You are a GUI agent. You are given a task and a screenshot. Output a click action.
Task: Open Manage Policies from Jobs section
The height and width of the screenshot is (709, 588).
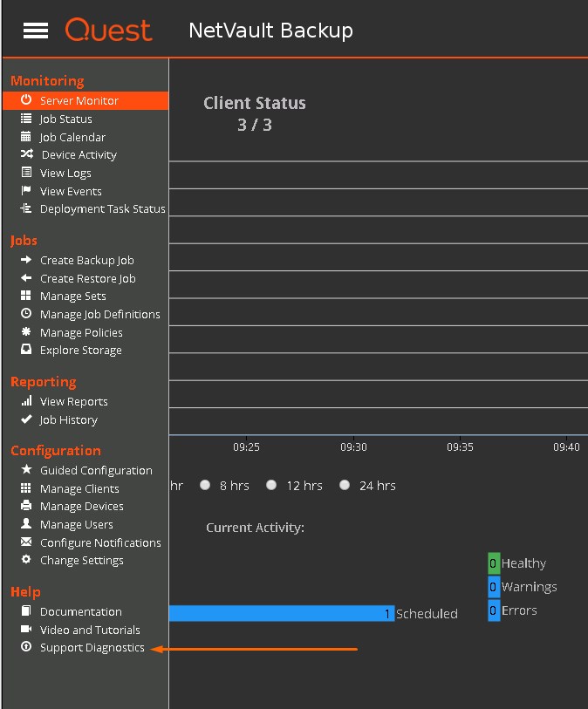click(81, 332)
